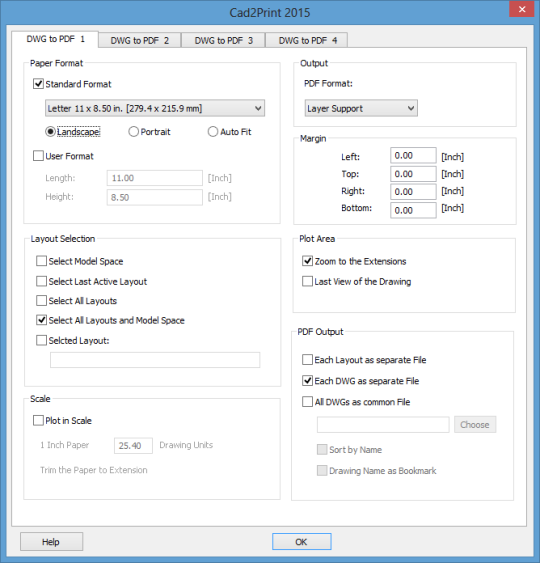Viewport: 540px width, 563px height.
Task: Click the Bottom margin field
Action: click(413, 210)
